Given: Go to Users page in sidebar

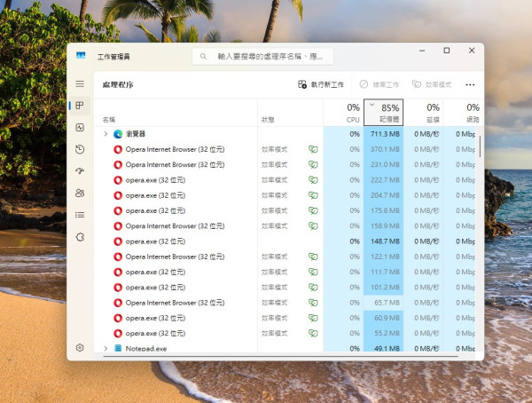Looking at the screenshot, I should (80, 193).
